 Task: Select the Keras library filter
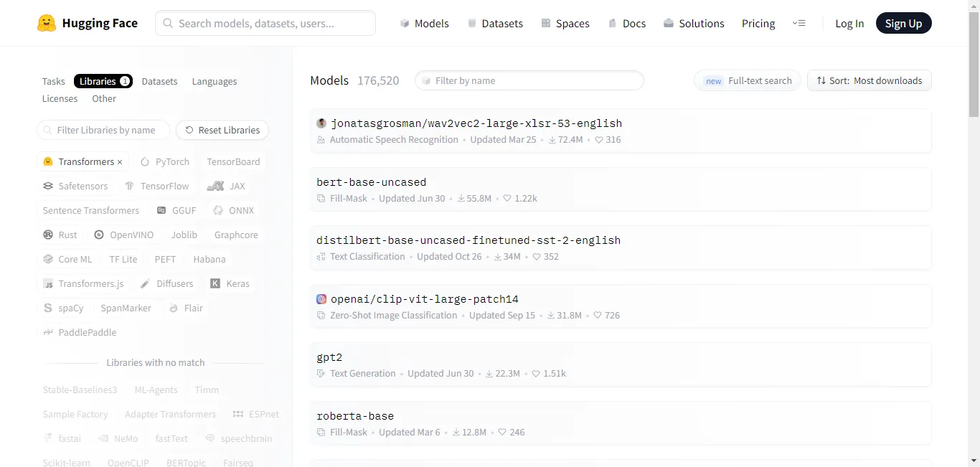coord(230,283)
